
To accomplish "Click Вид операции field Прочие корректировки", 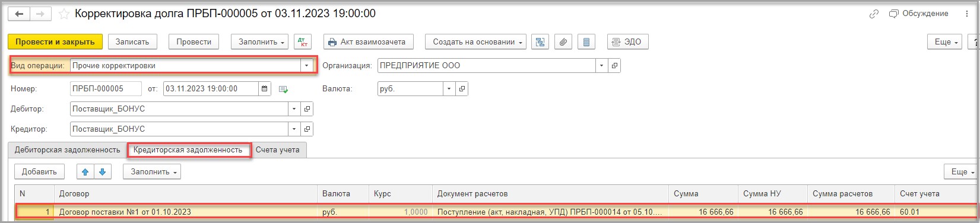I will 185,66.
